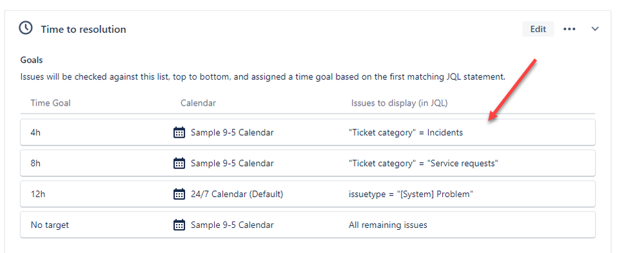644x253 pixels.
Task: Open the three-dots more actions menu
Action: [x=569, y=29]
